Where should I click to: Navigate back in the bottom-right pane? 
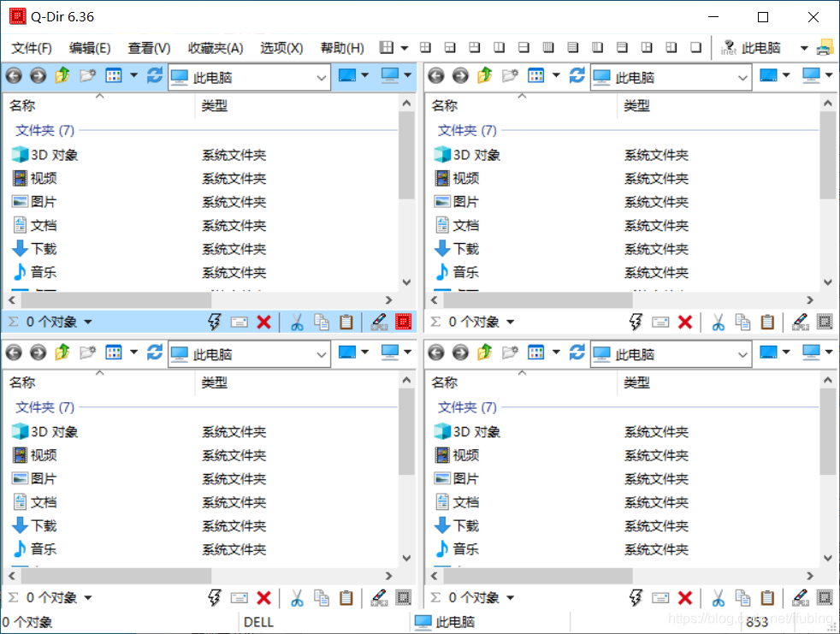pyautogui.click(x=435, y=353)
